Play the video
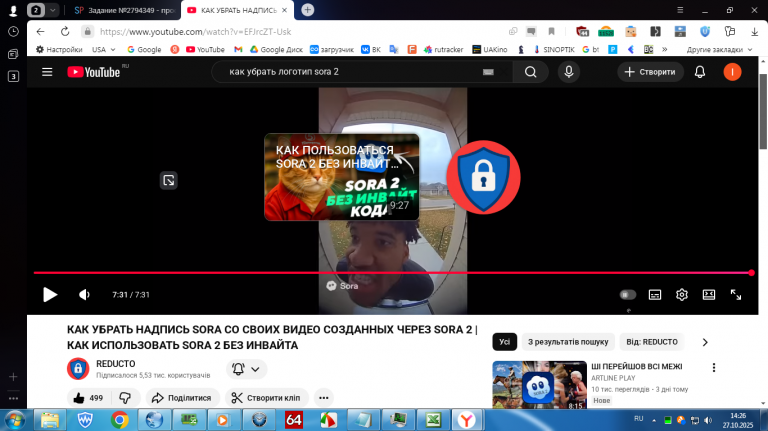The image size is (768, 431). (50, 294)
